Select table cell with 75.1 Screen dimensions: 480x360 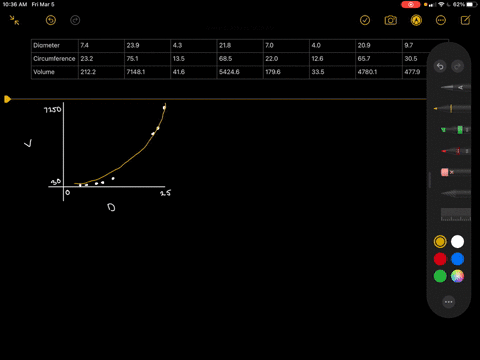[147, 59]
